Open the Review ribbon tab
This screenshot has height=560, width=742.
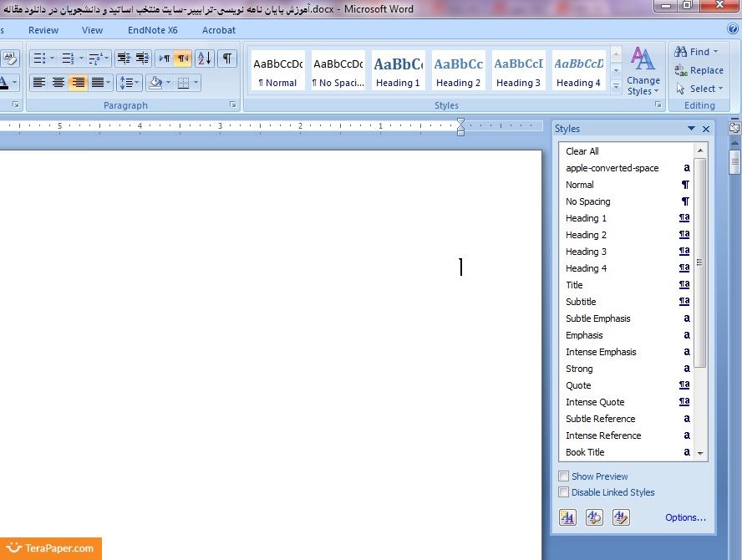(x=43, y=30)
